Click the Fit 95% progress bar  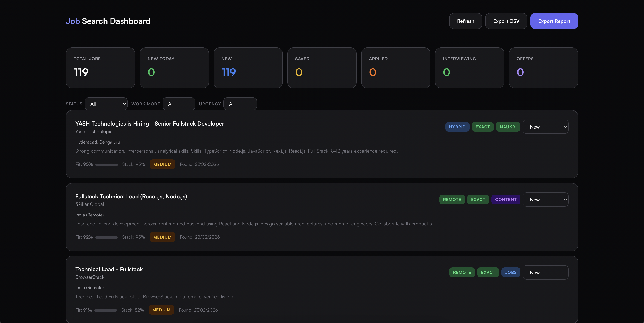107,165
